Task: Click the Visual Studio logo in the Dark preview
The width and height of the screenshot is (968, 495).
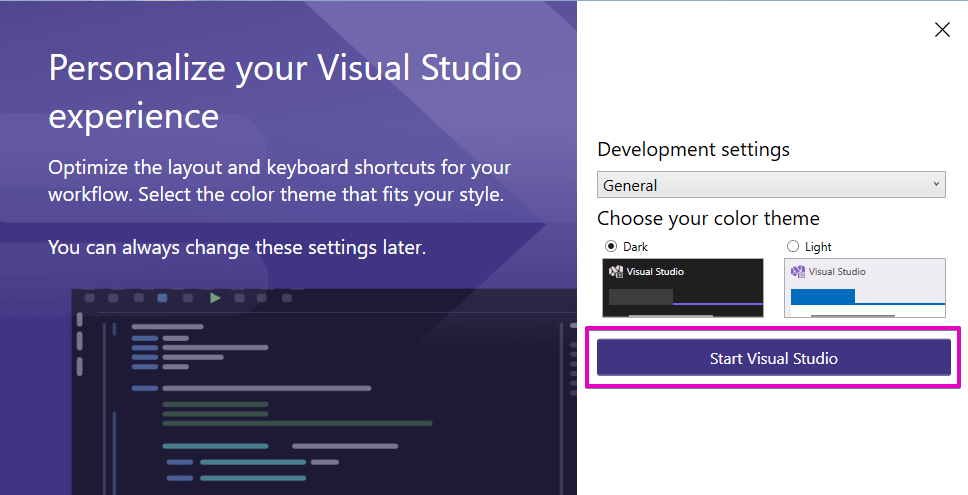Action: (616, 271)
